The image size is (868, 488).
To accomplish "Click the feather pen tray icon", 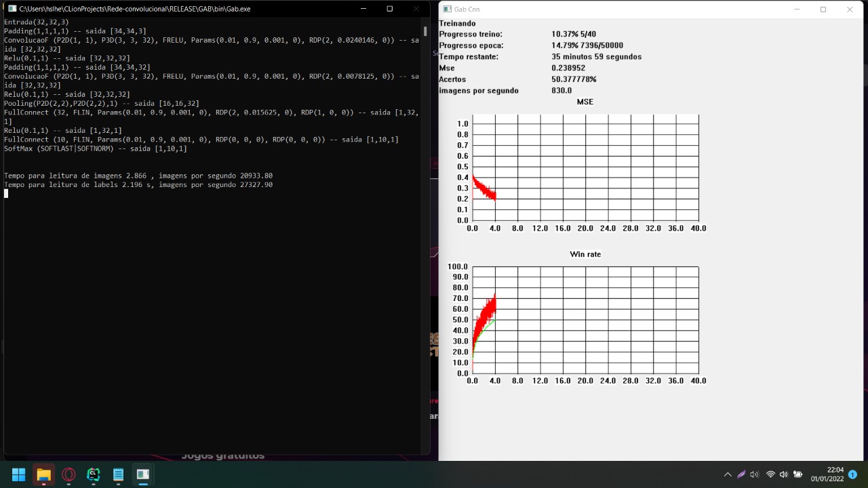I will click(x=741, y=474).
